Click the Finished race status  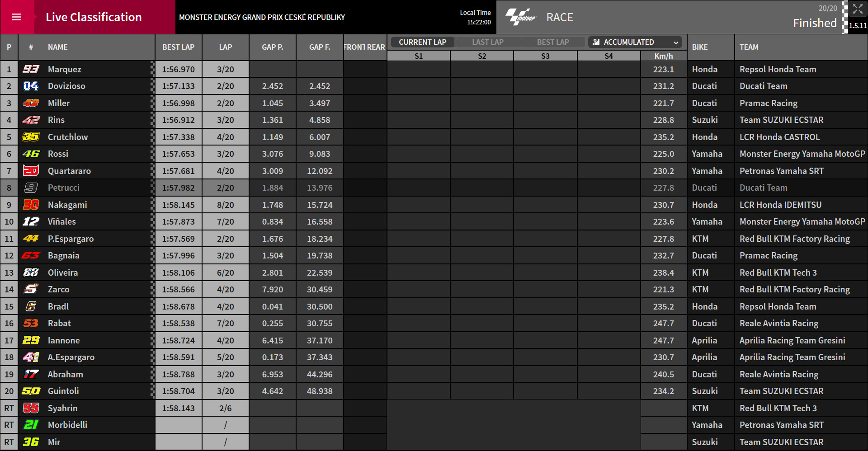click(815, 23)
